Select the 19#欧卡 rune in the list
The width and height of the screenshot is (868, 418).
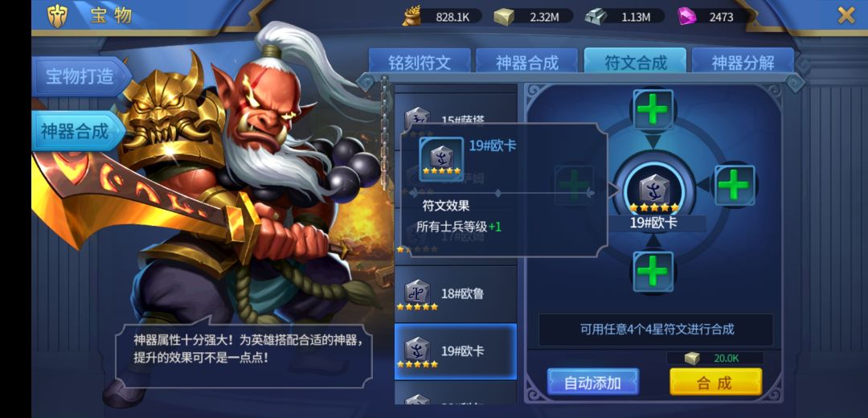pos(456,352)
